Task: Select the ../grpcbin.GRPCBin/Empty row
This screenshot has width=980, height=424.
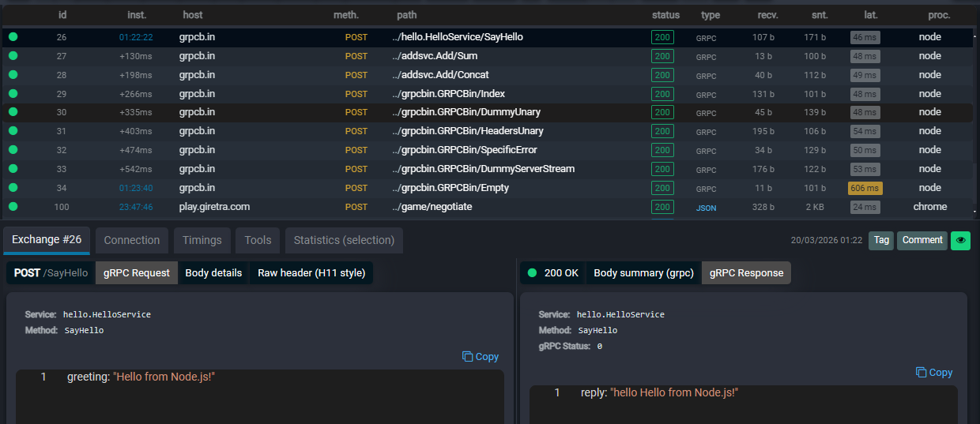Action: coord(488,188)
